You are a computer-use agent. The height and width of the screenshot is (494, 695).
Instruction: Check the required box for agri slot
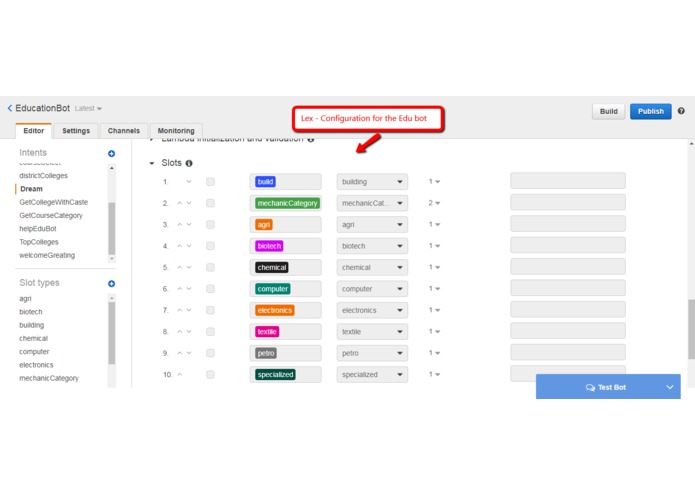211,225
